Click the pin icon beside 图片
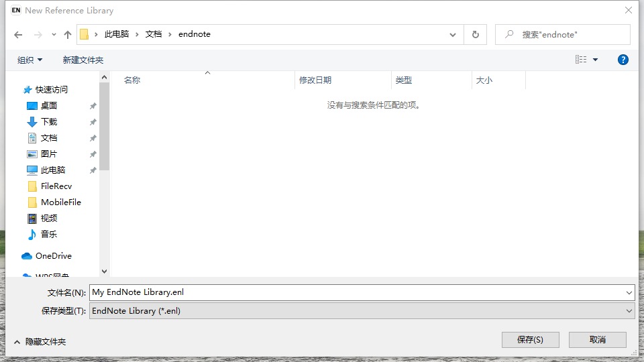Screen dimensions: 644x362 coord(93,154)
